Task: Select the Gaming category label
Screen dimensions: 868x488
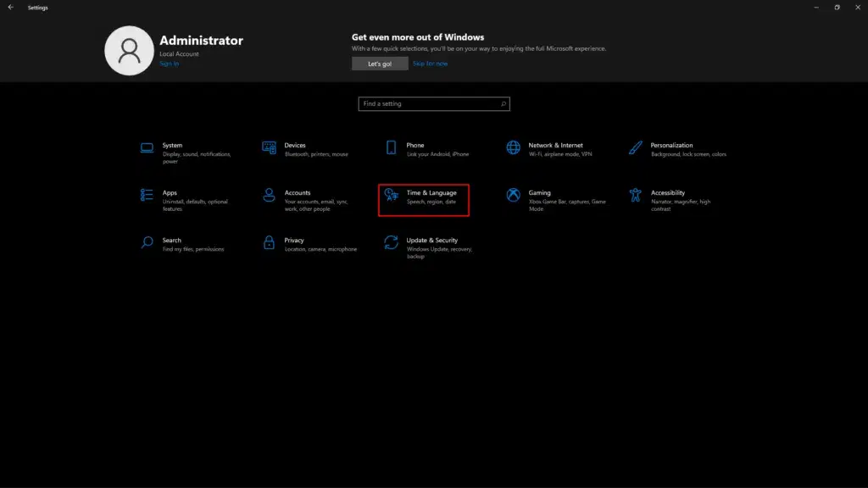Action: [x=539, y=192]
